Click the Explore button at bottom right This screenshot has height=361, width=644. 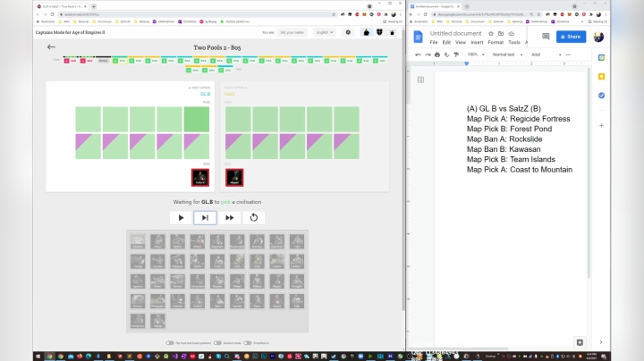580,342
